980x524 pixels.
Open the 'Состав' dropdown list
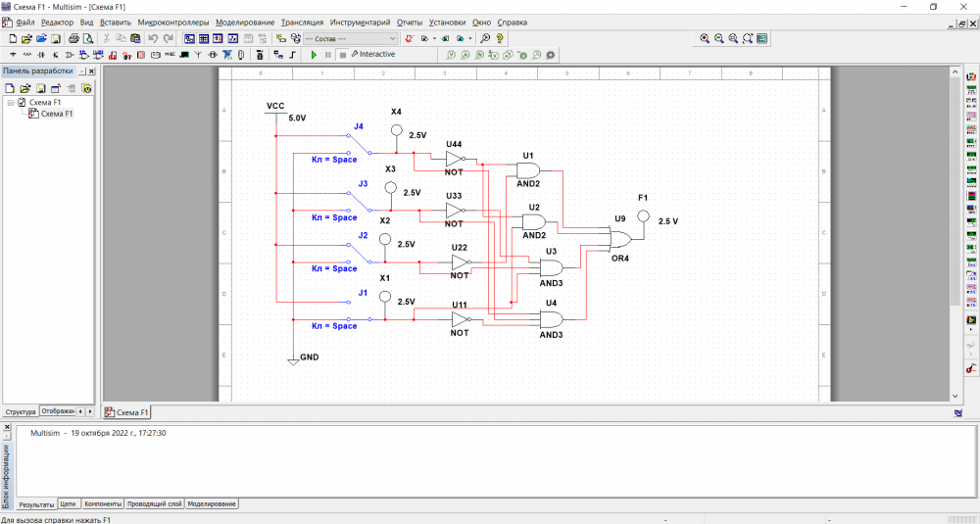coord(393,38)
